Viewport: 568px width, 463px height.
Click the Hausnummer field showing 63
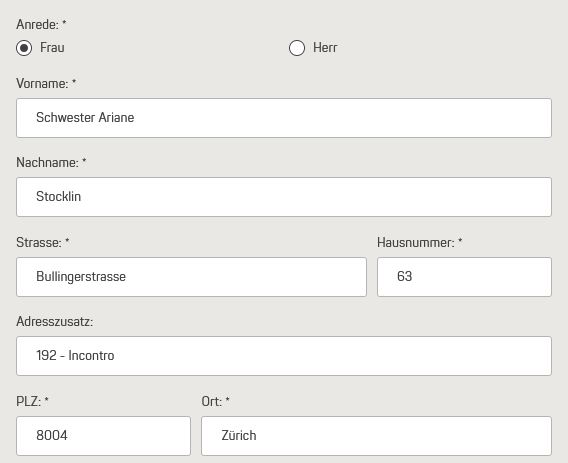pyautogui.click(x=464, y=277)
